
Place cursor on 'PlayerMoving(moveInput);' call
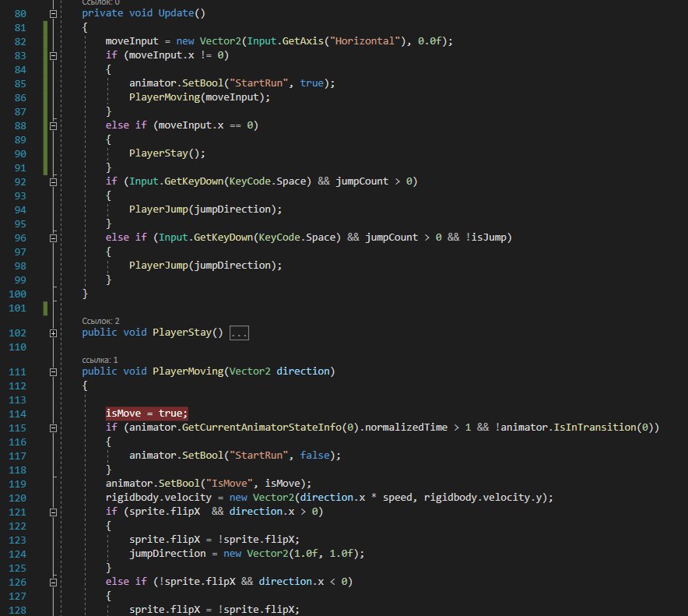pyautogui.click(x=200, y=97)
